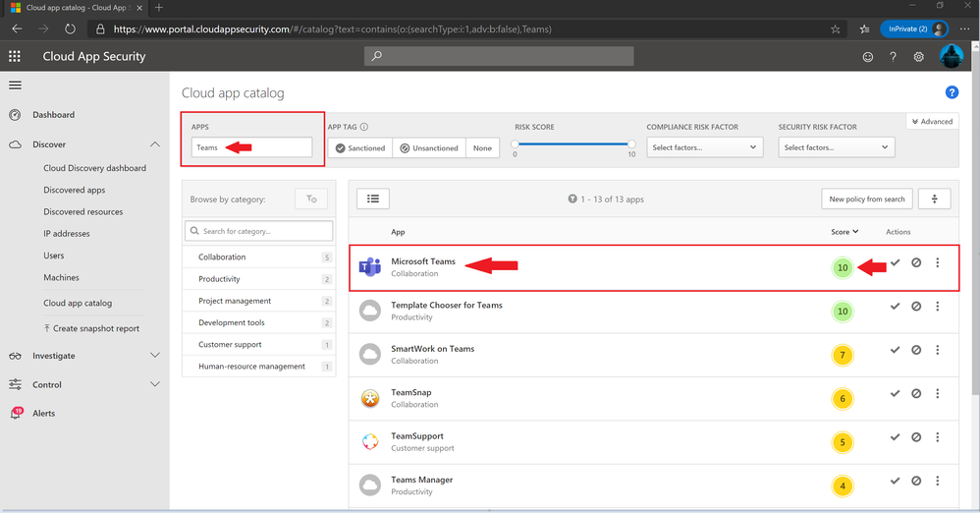Click Create snapshot report link
The width and height of the screenshot is (980, 513).
point(92,328)
